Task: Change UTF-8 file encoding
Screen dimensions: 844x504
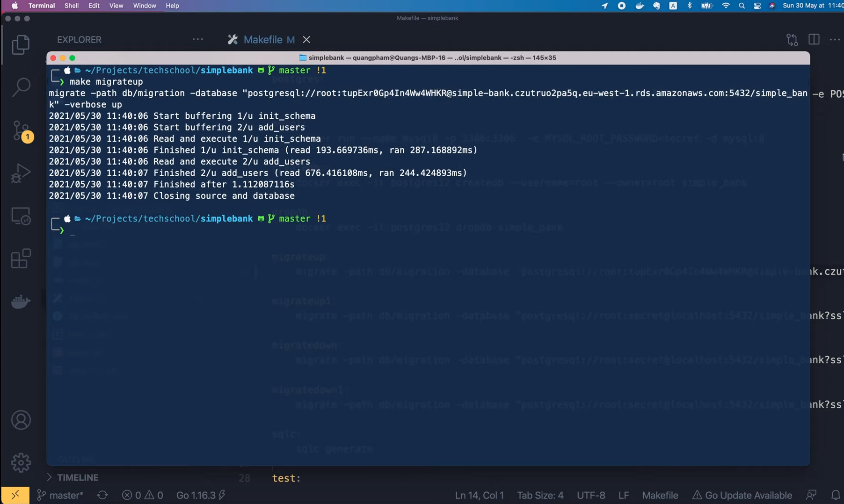Action: (x=590, y=495)
